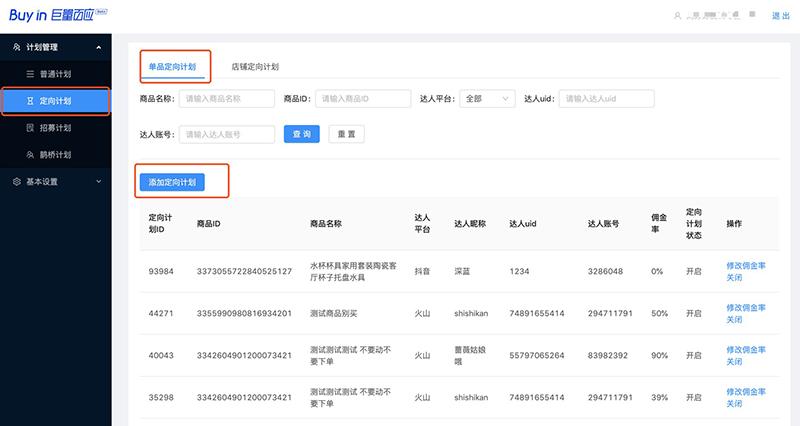Open 定向计划 in the sidebar
The height and width of the screenshot is (426, 800).
[x=55, y=101]
